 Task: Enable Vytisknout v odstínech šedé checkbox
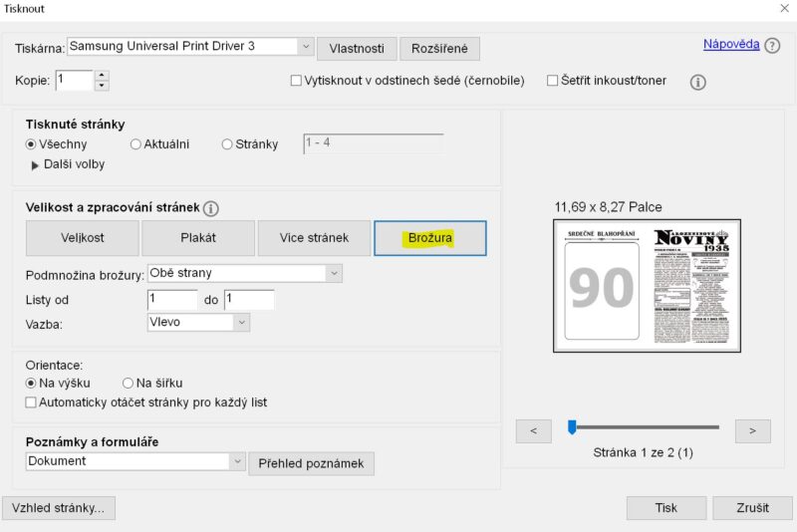click(x=296, y=81)
